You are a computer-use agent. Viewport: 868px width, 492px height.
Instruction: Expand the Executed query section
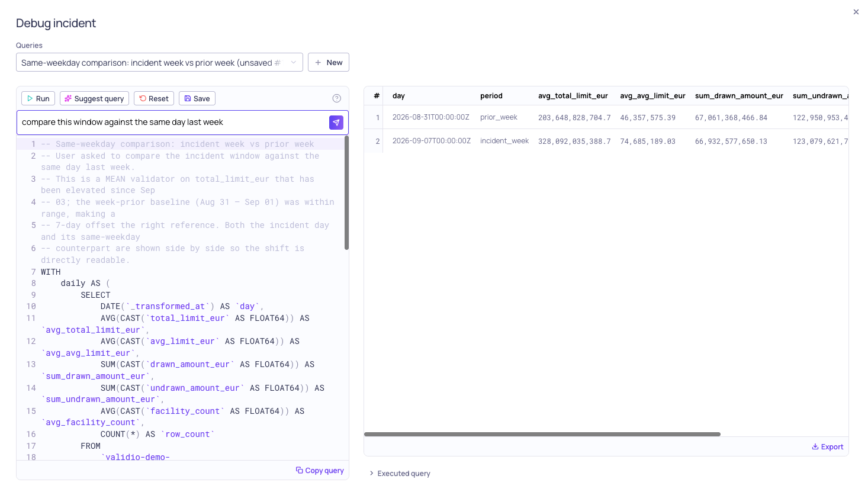(x=400, y=473)
